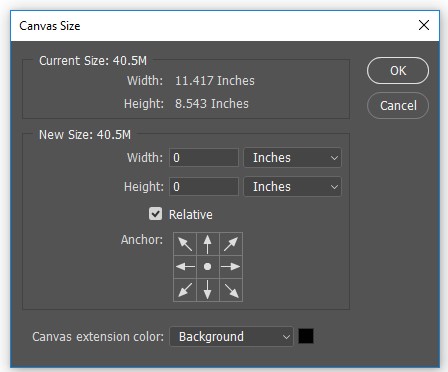Close the Canvas Size dialog with X
Viewport: 448px width, 372px height.
(424, 25)
